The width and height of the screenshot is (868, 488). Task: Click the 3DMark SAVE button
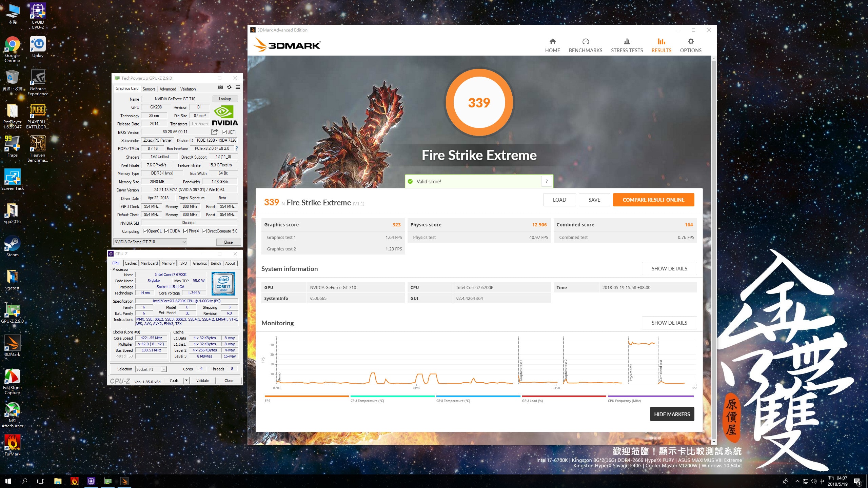tap(594, 200)
